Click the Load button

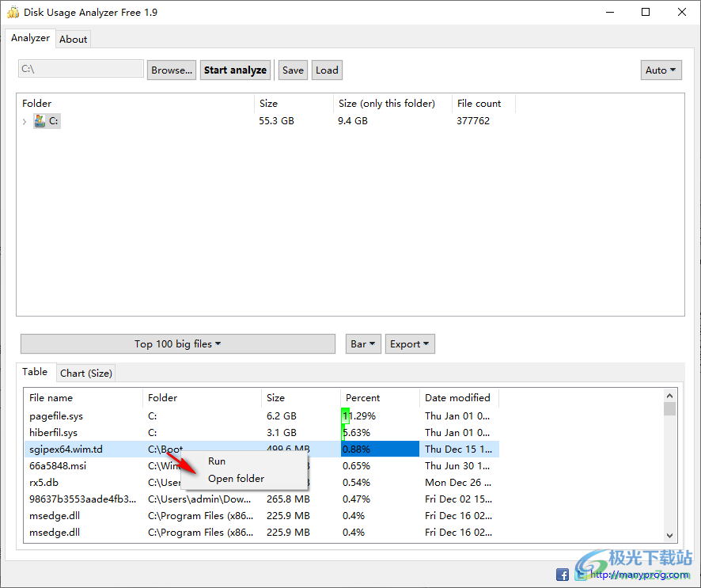(327, 70)
